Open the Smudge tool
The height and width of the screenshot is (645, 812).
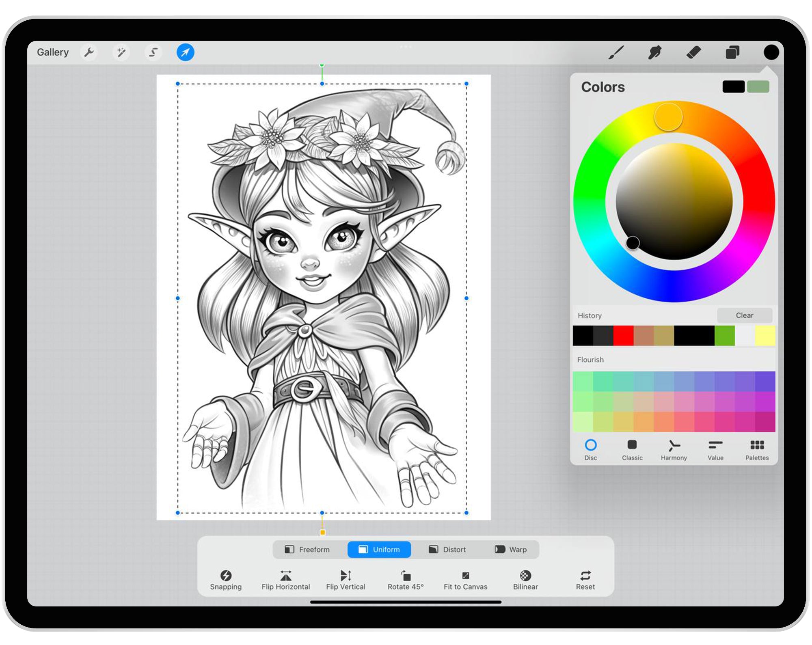pos(655,52)
